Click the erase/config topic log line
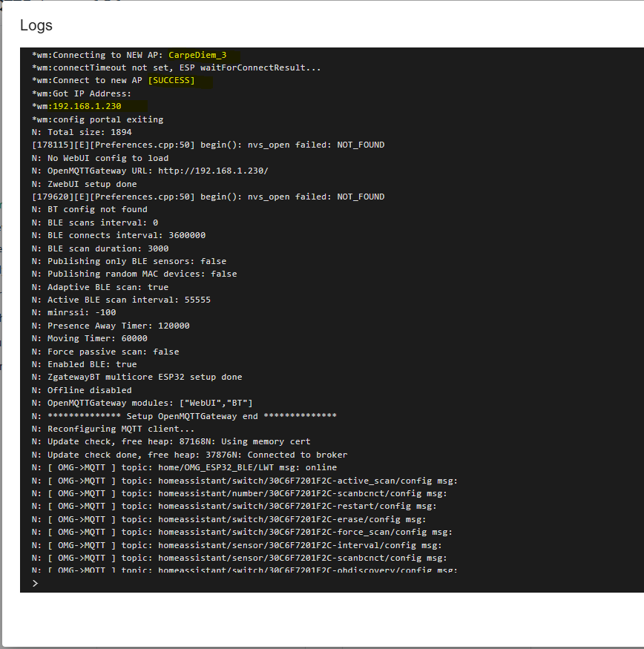The width and height of the screenshot is (644, 649). click(x=229, y=519)
